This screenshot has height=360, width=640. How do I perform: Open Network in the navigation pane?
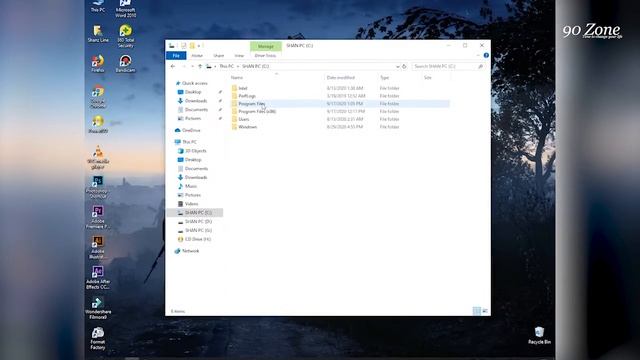point(190,251)
